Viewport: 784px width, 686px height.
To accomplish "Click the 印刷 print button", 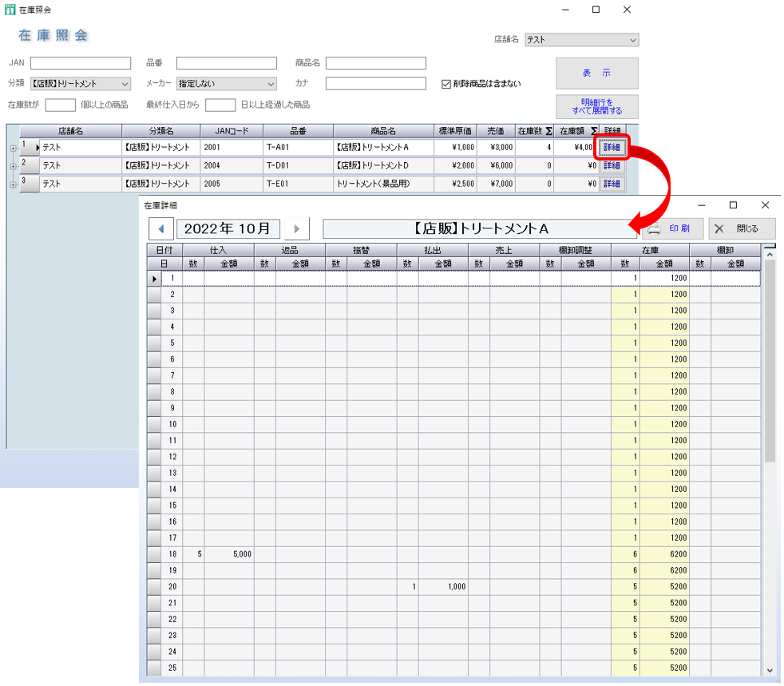I will [x=672, y=228].
